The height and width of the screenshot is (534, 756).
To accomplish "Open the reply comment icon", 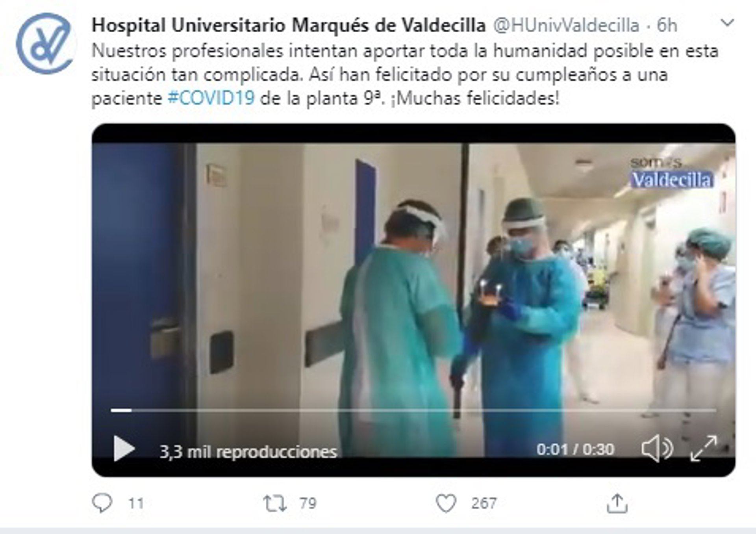I will (102, 503).
